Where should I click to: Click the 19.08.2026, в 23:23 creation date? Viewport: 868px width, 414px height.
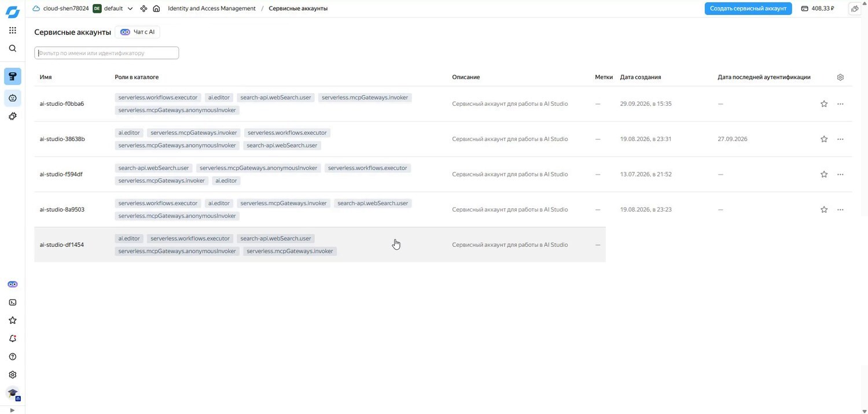tap(646, 210)
